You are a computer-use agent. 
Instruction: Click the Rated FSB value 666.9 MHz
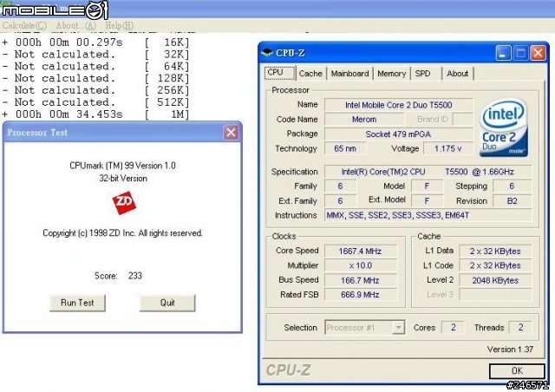click(361, 295)
